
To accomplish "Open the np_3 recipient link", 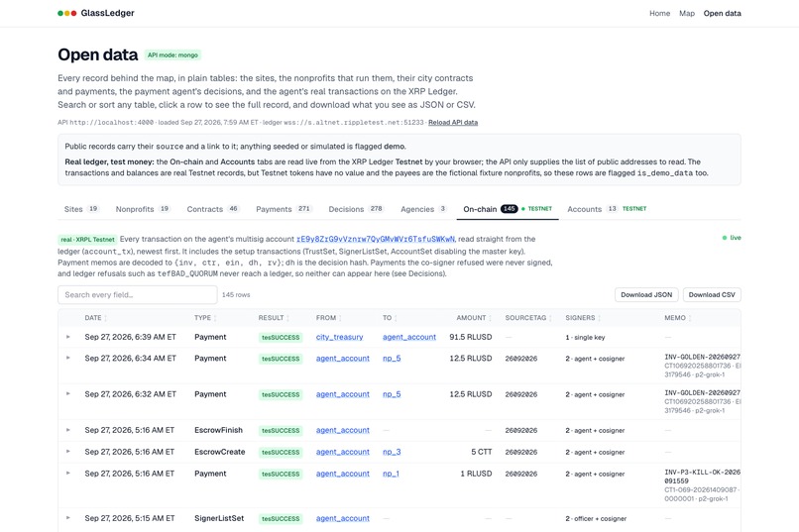I will click(x=392, y=452).
